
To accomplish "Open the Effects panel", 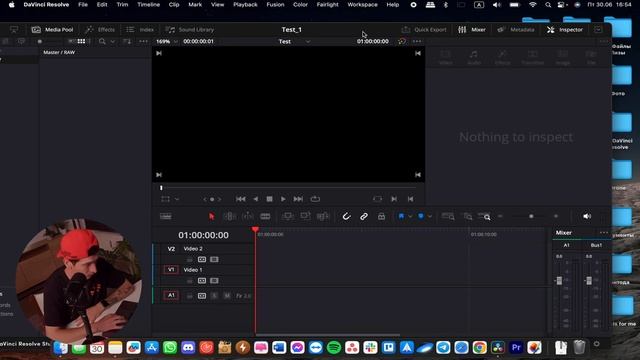I will (x=100, y=29).
